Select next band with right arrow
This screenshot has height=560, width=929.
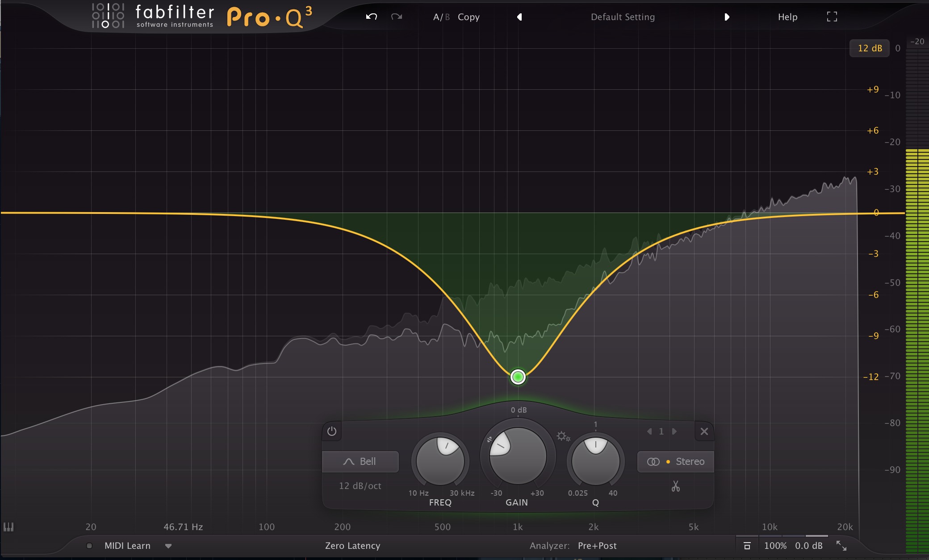pos(674,431)
